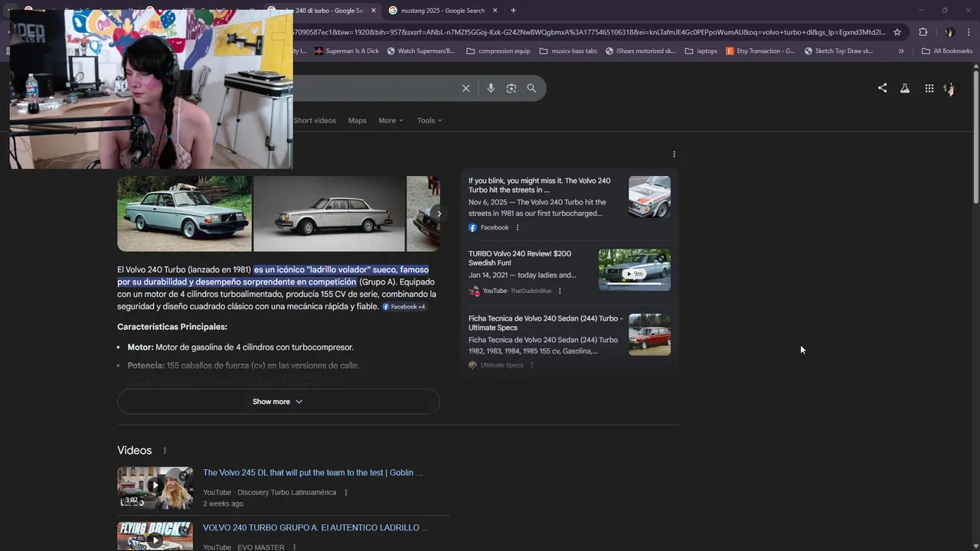Switch to 240 dl turbo search tab
This screenshot has height=551, width=980.
[x=322, y=11]
